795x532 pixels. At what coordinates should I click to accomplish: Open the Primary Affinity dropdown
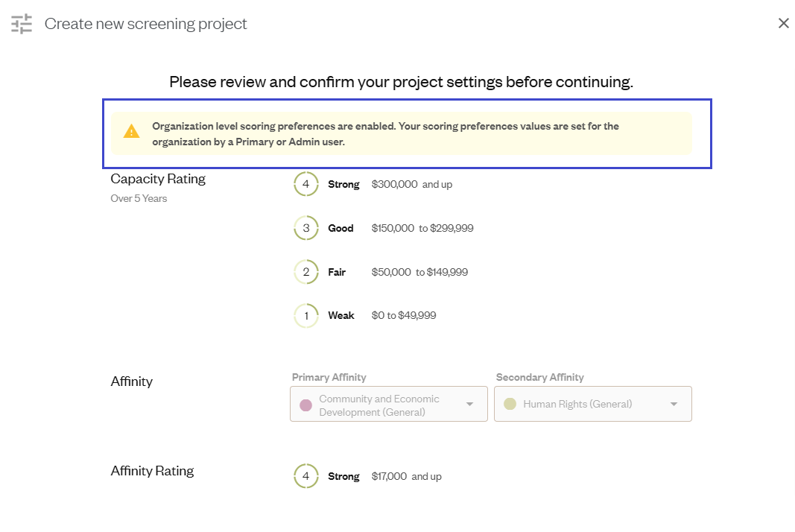tap(388, 404)
